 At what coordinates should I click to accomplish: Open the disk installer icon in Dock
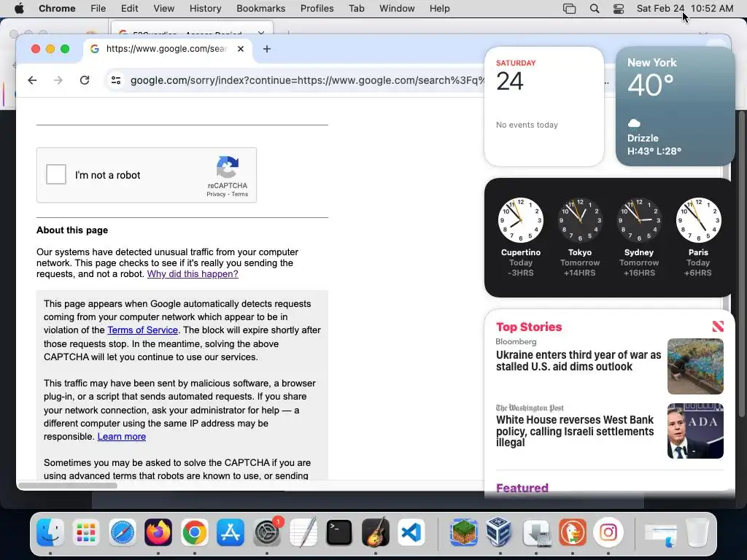tap(536, 532)
